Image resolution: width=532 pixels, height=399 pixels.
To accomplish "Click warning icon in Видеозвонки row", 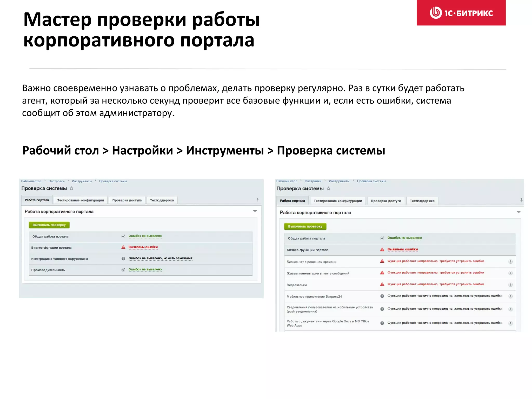I will (x=382, y=284).
